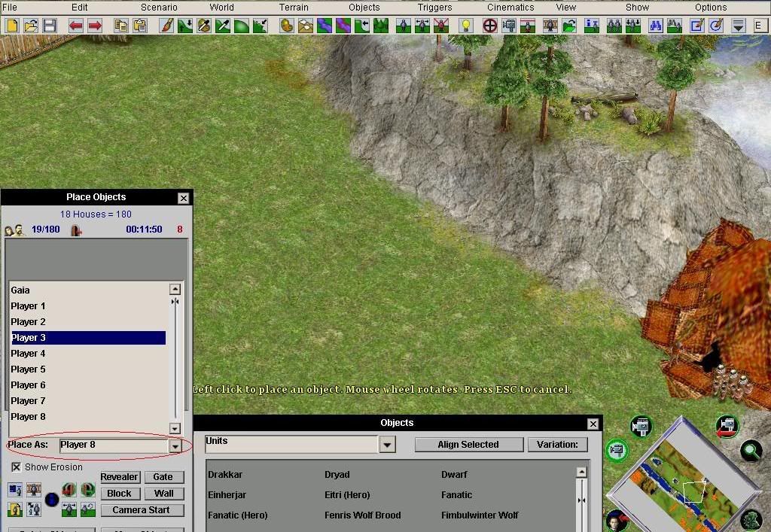This screenshot has width=771, height=532.
Task: Select Player 5 in the player list
Action: pyautogui.click(x=28, y=369)
